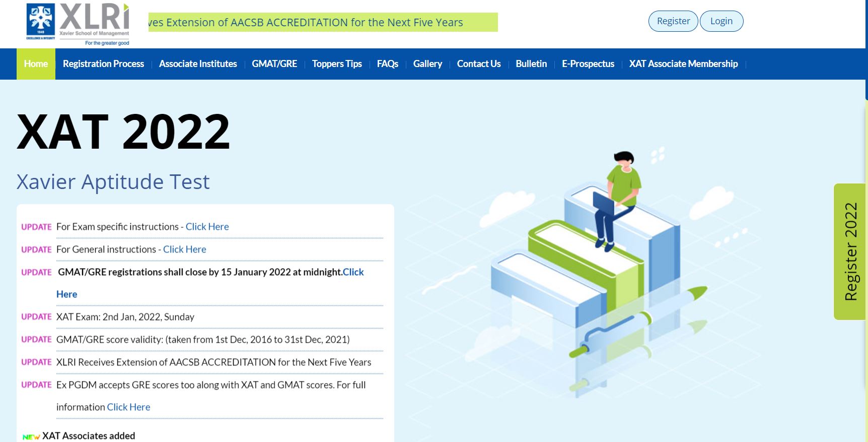
Task: Click Here link for Ex PGDM information
Action: coord(128,407)
